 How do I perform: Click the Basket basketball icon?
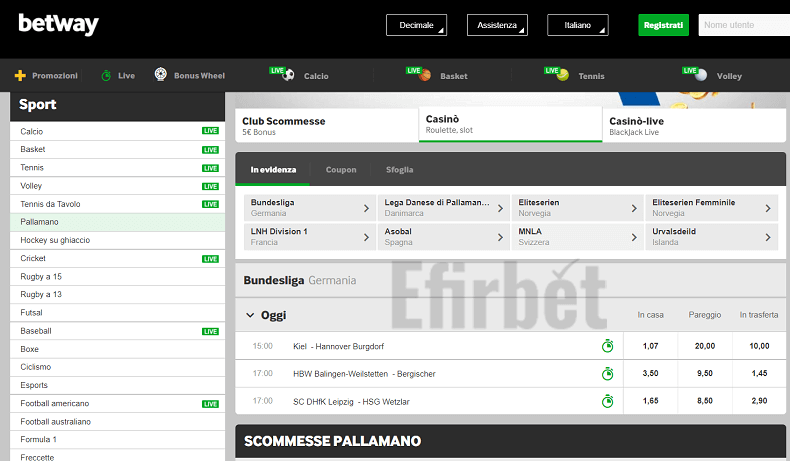[425, 75]
